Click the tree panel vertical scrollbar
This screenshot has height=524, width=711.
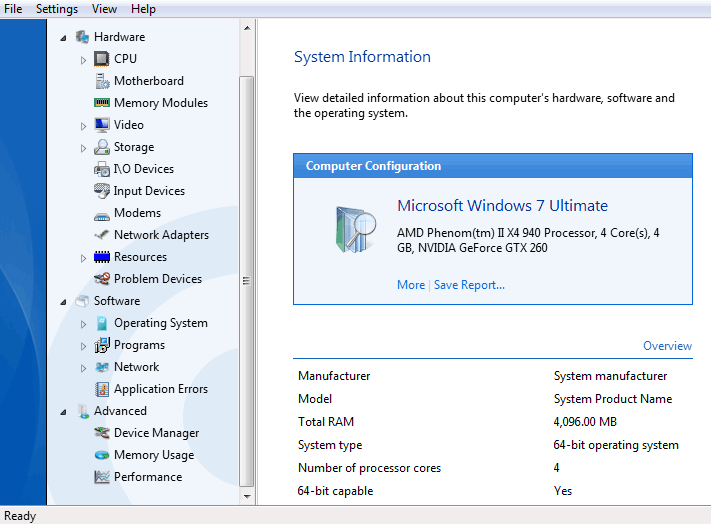click(247, 281)
